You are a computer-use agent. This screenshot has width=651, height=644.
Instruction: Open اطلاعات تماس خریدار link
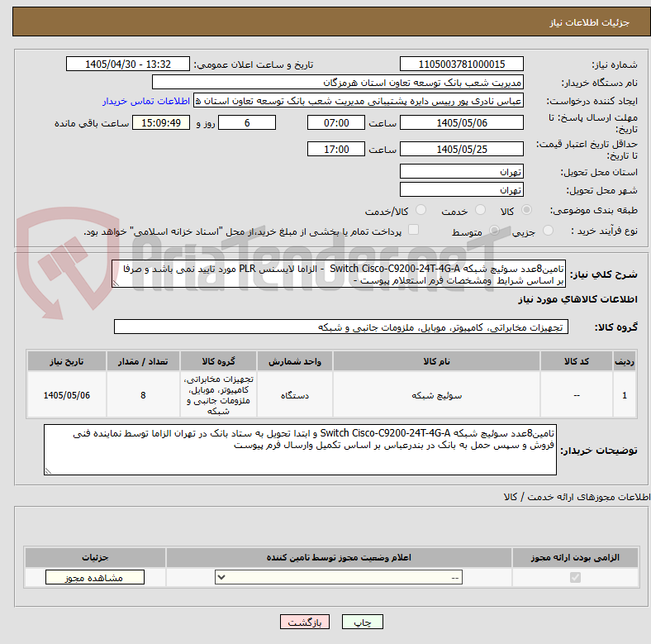[146, 101]
